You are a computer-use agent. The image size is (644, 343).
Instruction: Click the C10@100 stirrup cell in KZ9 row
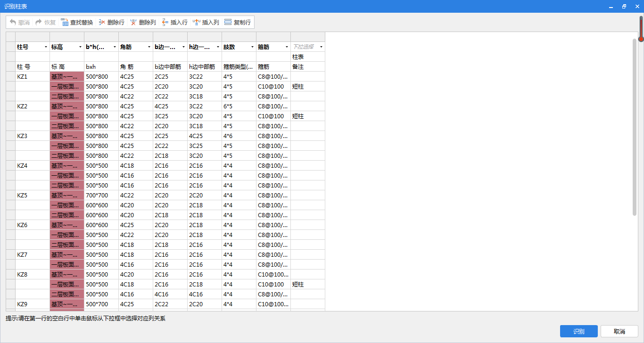click(273, 304)
